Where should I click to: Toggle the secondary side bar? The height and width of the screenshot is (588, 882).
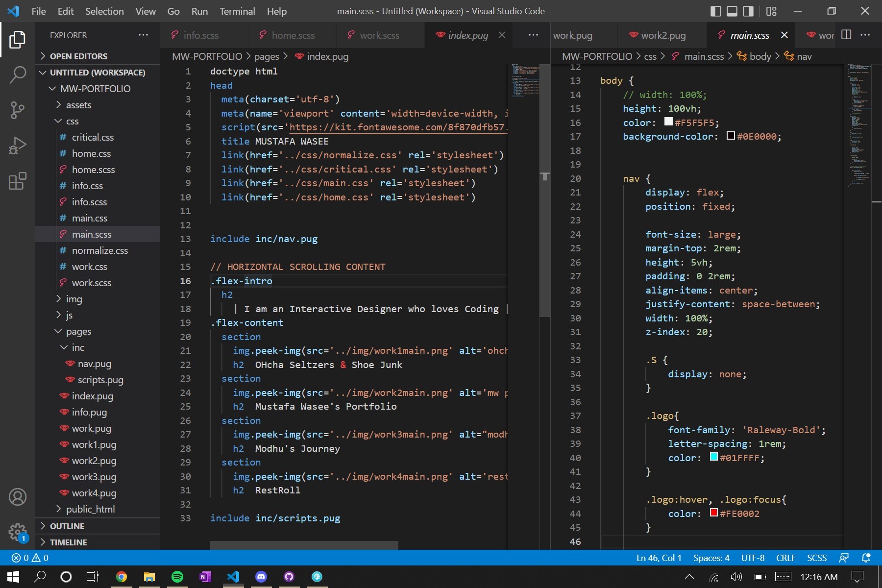[x=748, y=11]
